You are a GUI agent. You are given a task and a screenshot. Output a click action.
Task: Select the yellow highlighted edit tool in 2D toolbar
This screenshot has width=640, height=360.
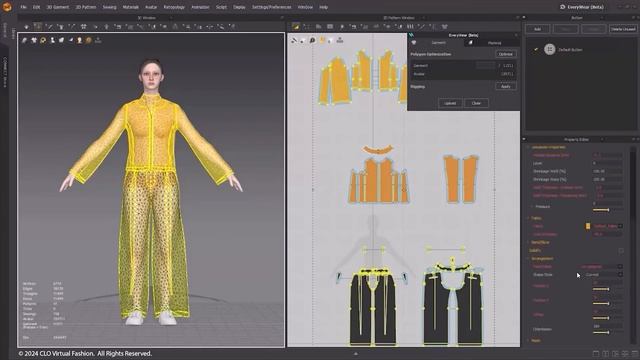coord(296,27)
